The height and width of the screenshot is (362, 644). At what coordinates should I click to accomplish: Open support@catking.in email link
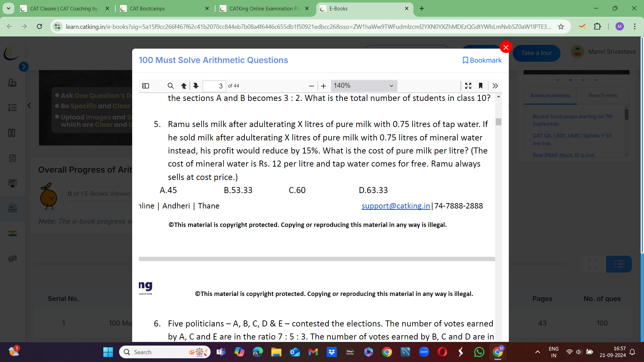coord(395,206)
